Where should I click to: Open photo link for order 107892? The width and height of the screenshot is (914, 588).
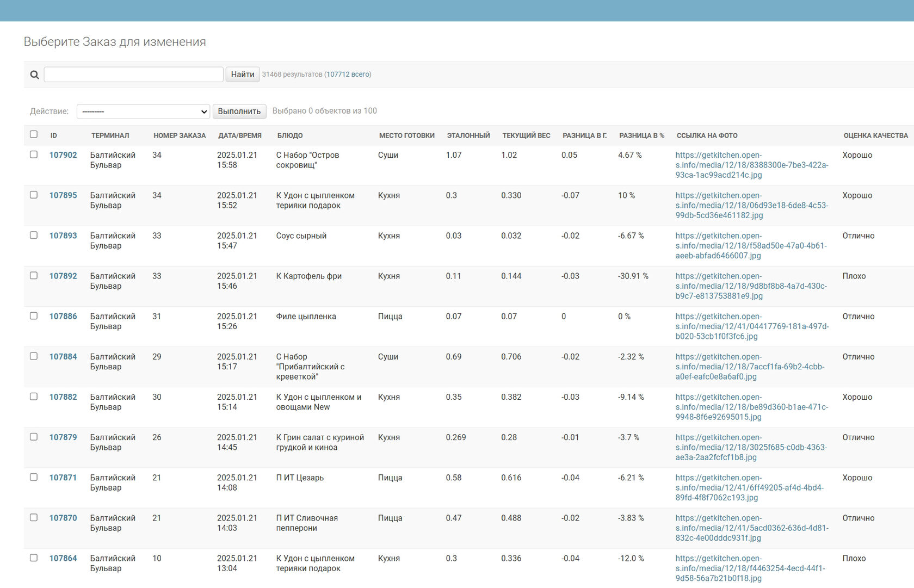tap(751, 286)
